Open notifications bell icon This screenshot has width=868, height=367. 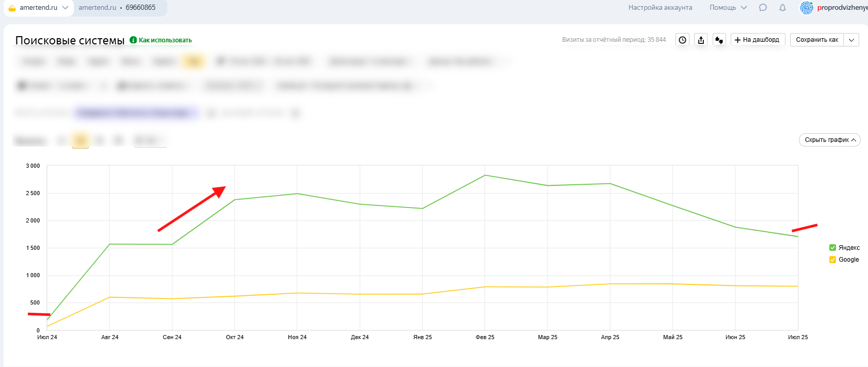[x=782, y=8]
